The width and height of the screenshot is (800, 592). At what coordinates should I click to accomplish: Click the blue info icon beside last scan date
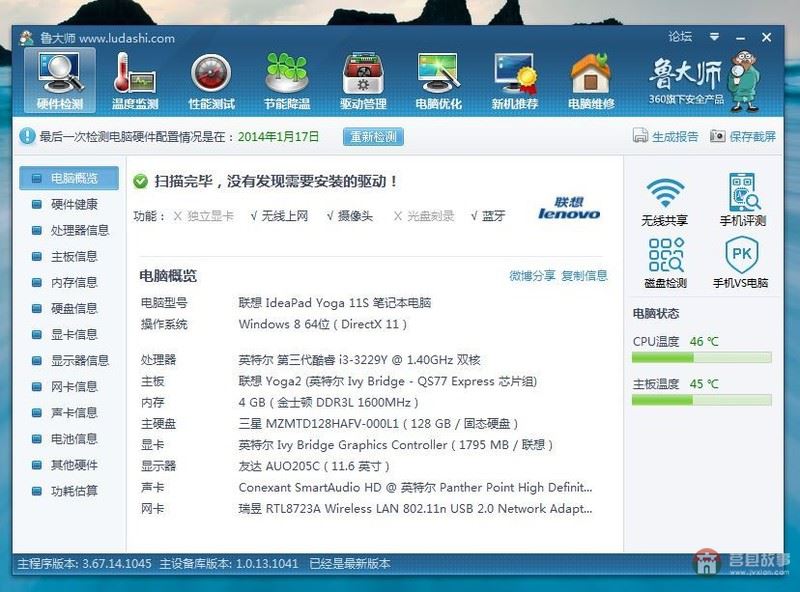pos(27,136)
